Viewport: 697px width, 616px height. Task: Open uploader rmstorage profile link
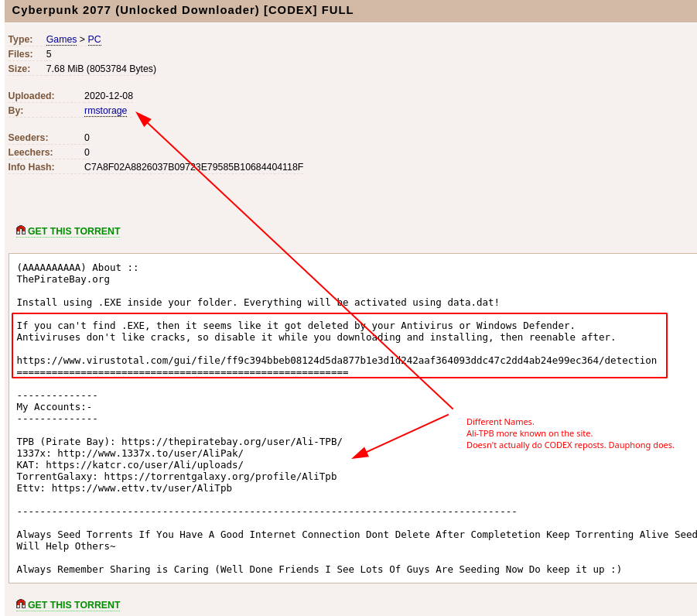click(105, 111)
